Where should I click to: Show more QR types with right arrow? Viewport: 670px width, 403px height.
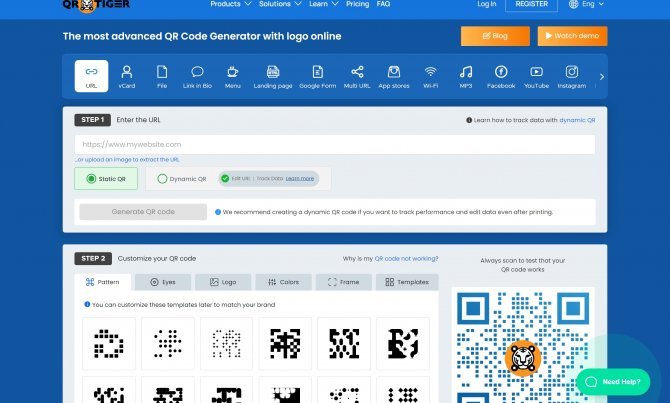tap(602, 77)
